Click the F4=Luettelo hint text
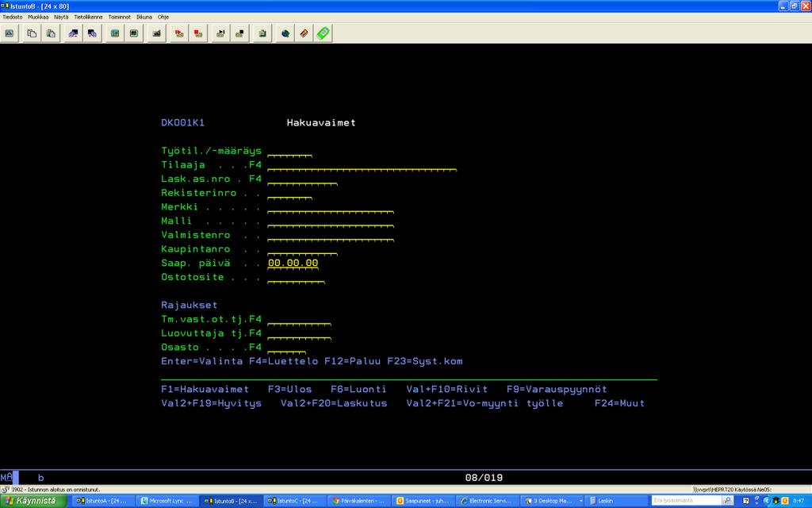Viewport: 812px width, 508px height. click(x=283, y=361)
